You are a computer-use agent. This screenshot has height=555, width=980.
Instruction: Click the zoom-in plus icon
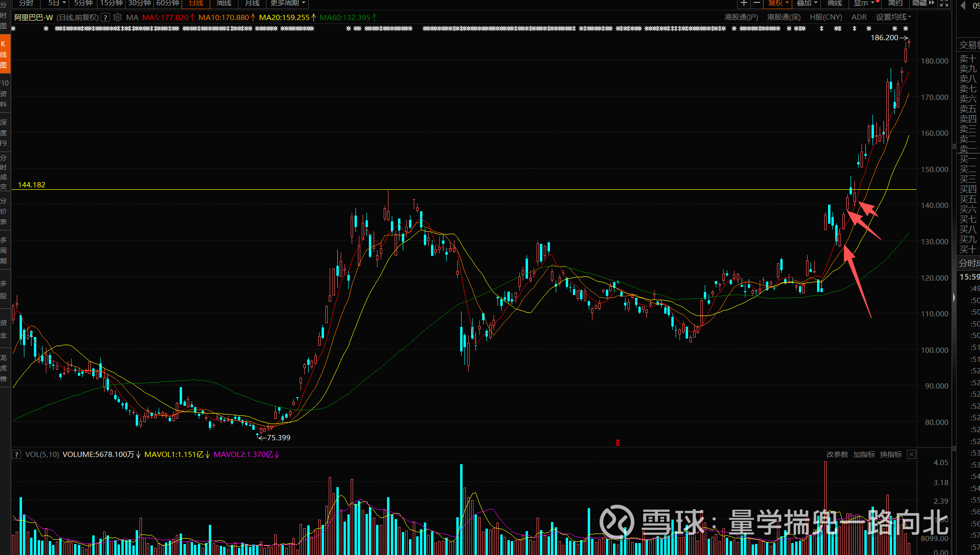click(744, 3)
